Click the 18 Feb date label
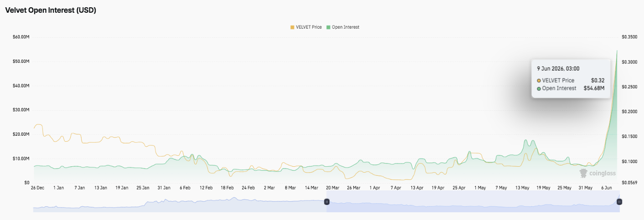644x220 pixels. [x=227, y=188]
